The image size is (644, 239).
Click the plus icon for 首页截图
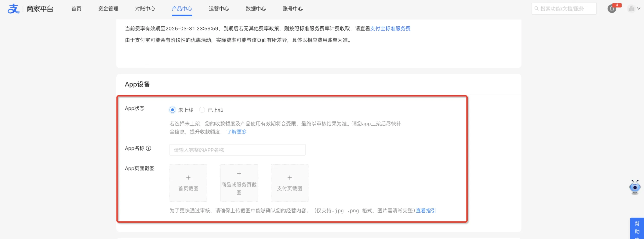[188, 178]
